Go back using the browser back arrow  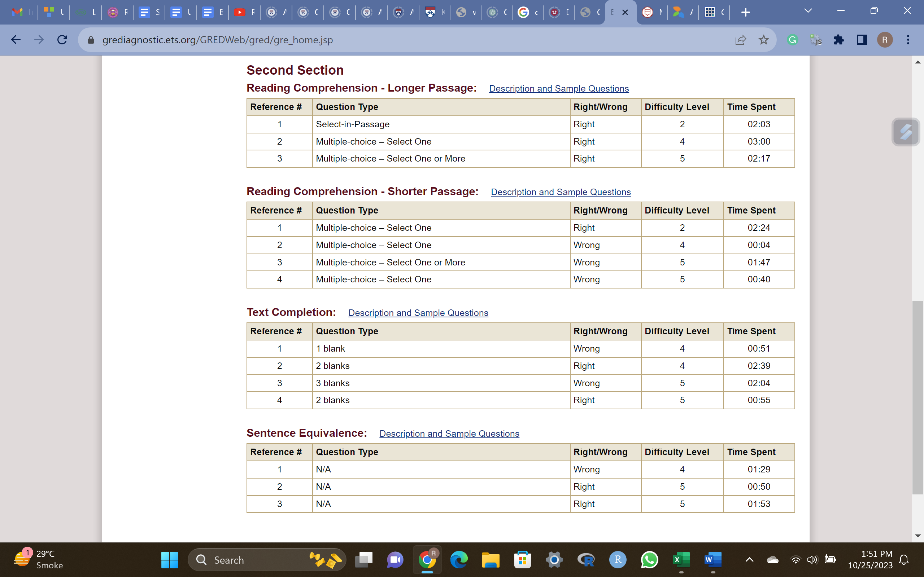16,40
